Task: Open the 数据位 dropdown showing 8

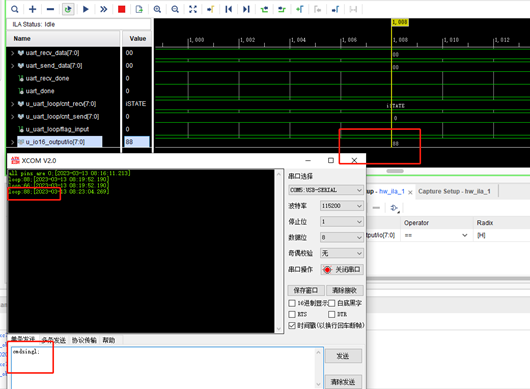Action: pos(342,238)
